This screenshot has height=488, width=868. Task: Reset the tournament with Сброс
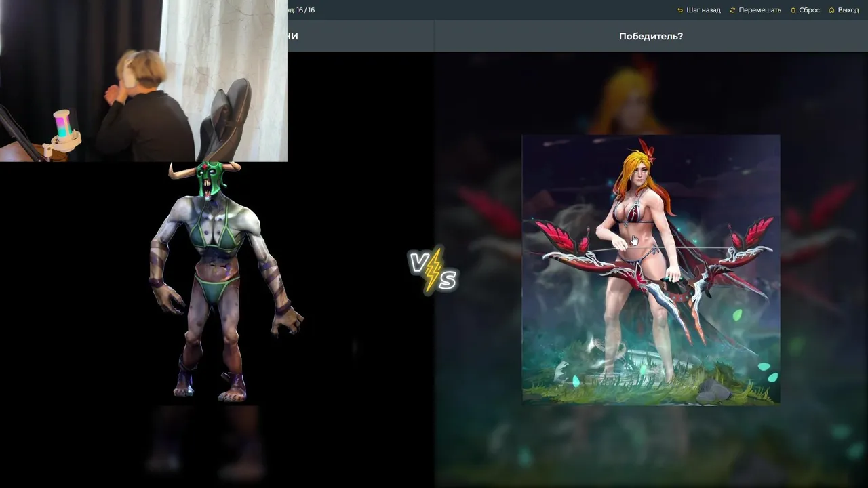click(805, 10)
